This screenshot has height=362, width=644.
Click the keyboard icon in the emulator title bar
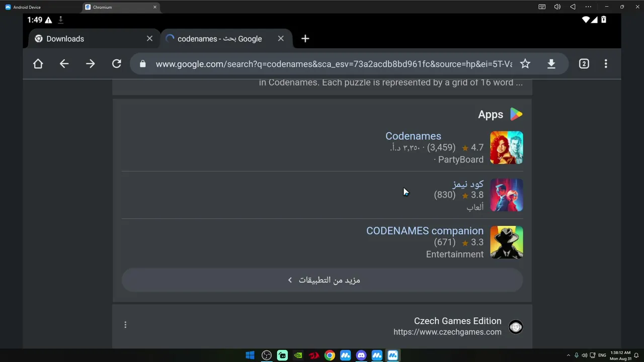pos(542,7)
